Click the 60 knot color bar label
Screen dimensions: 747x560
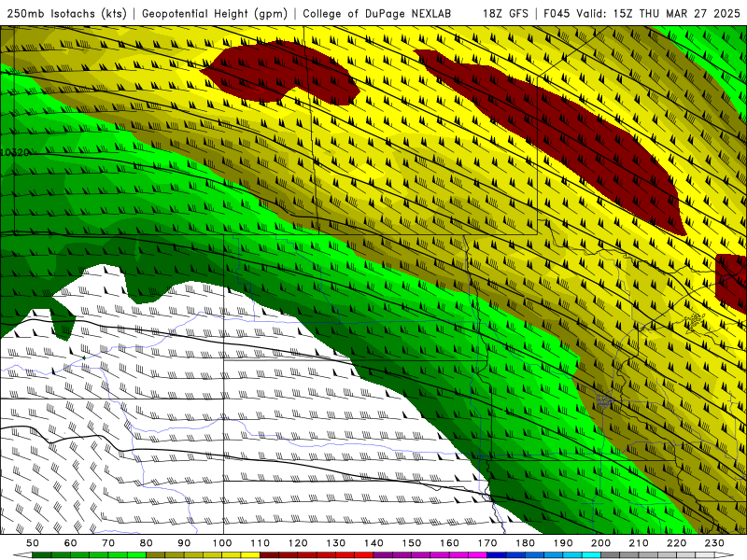70,543
